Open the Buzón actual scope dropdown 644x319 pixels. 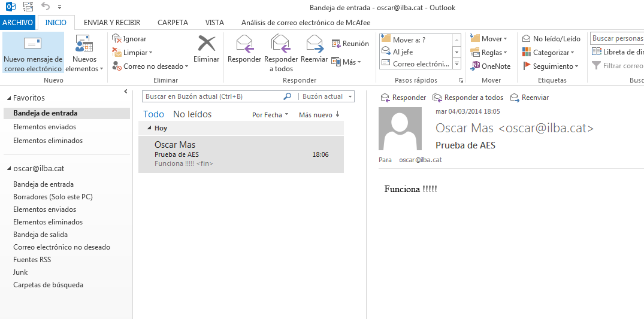(x=326, y=96)
